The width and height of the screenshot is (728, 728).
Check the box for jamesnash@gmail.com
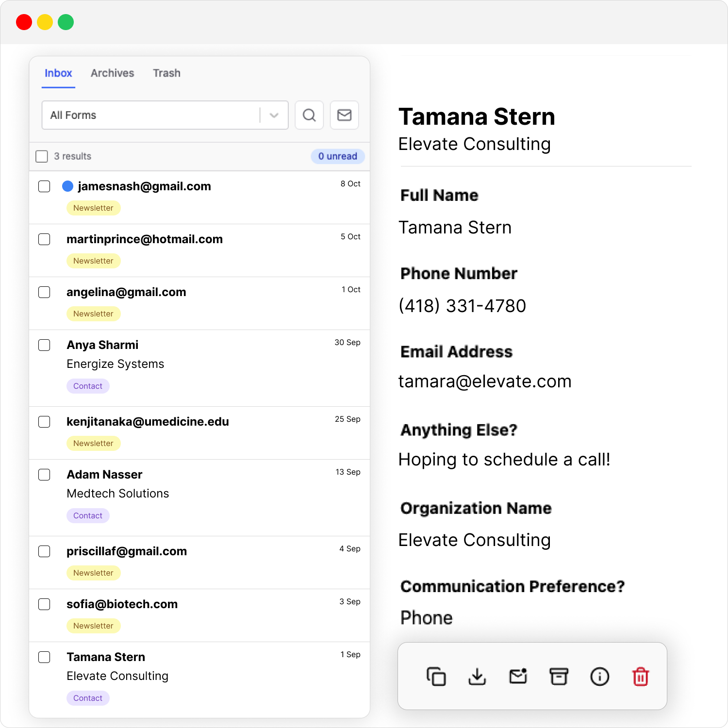pos(44,186)
